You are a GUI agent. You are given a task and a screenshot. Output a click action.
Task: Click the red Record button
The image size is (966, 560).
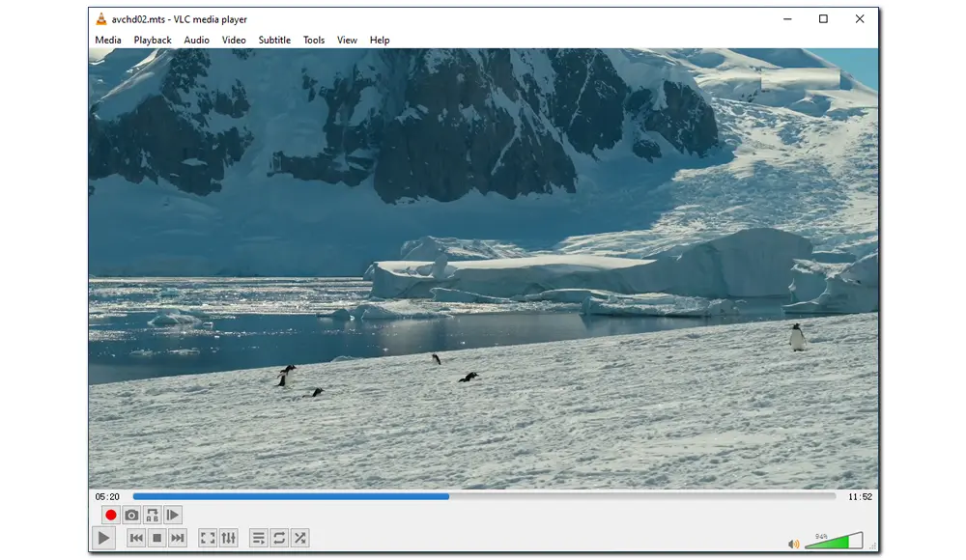point(110,516)
